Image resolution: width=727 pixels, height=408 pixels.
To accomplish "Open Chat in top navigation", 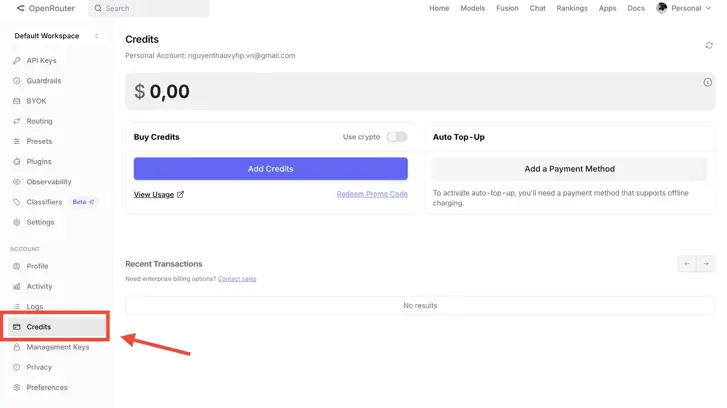I will pyautogui.click(x=537, y=8).
